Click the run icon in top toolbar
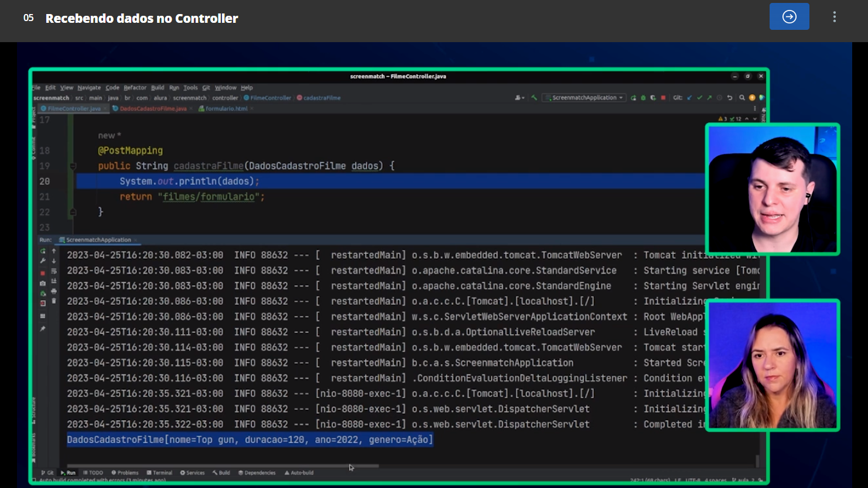The height and width of the screenshot is (488, 868). (x=633, y=98)
